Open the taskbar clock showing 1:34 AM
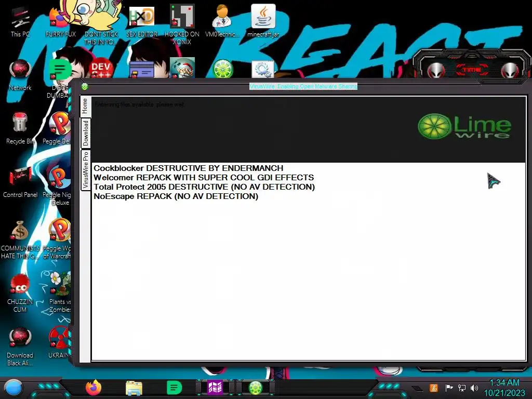The height and width of the screenshot is (399, 532). [x=504, y=388]
